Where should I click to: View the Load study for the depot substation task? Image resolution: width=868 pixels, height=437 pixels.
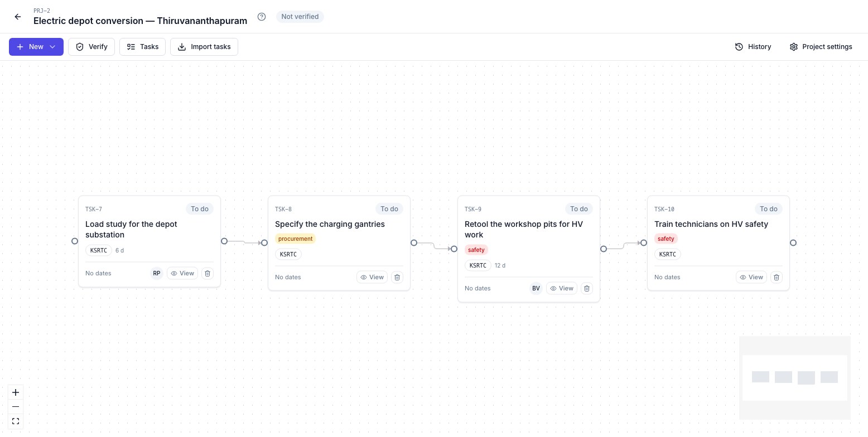(182, 273)
